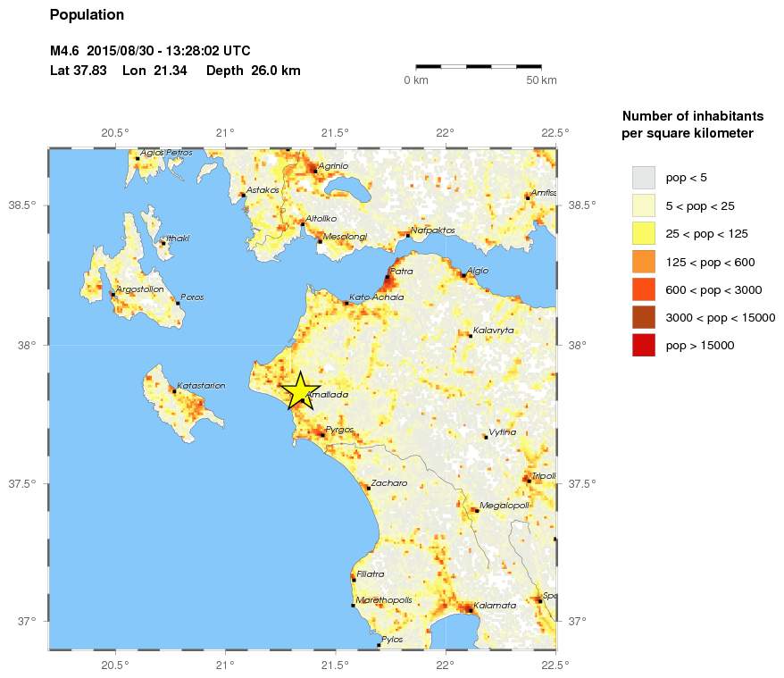Screen dimensions: 784x678
Task: Select the light orange 125 < pop < 600 swatch
Action: click(643, 262)
